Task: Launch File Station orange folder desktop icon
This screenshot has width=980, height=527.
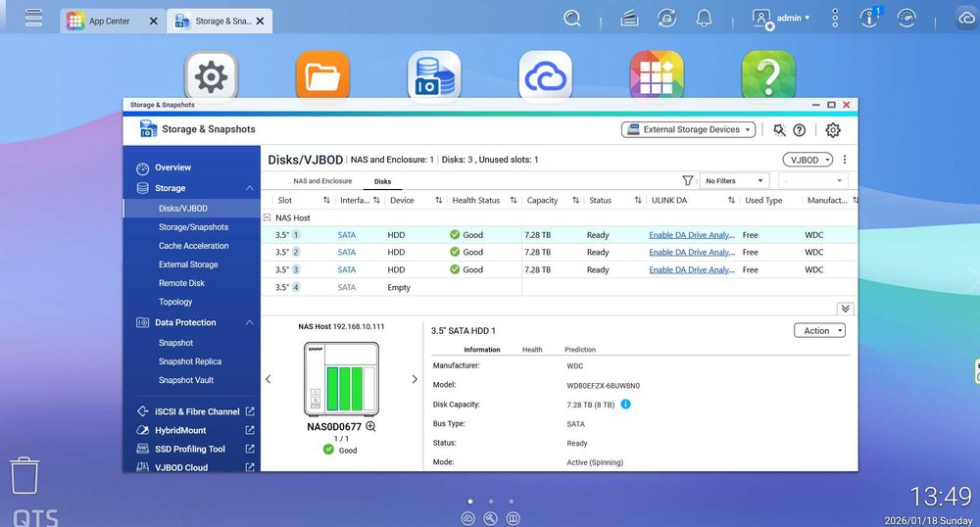Action: pyautogui.click(x=322, y=76)
